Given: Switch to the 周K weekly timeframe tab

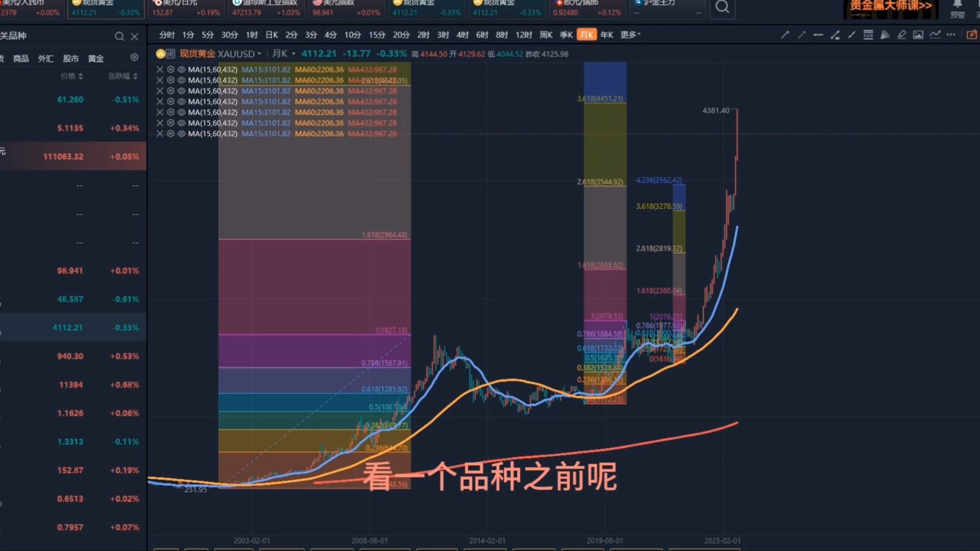Looking at the screenshot, I should tap(546, 35).
